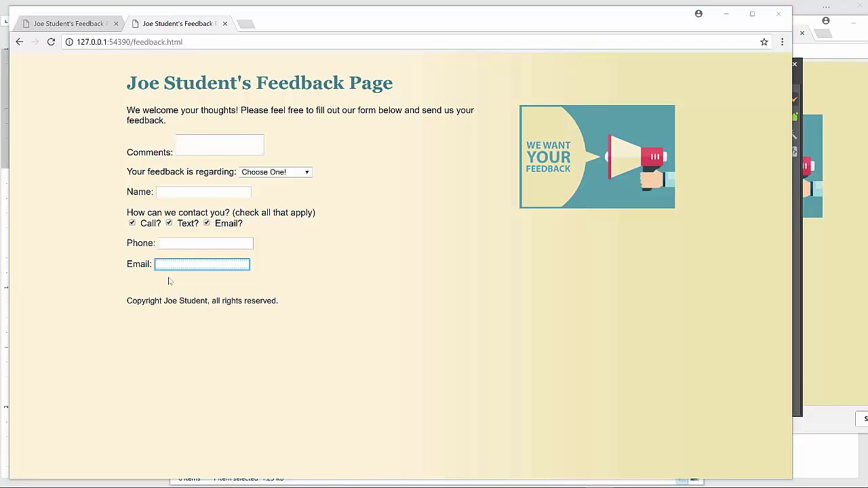Close the first Joe Student's Feedback tab

click(116, 24)
